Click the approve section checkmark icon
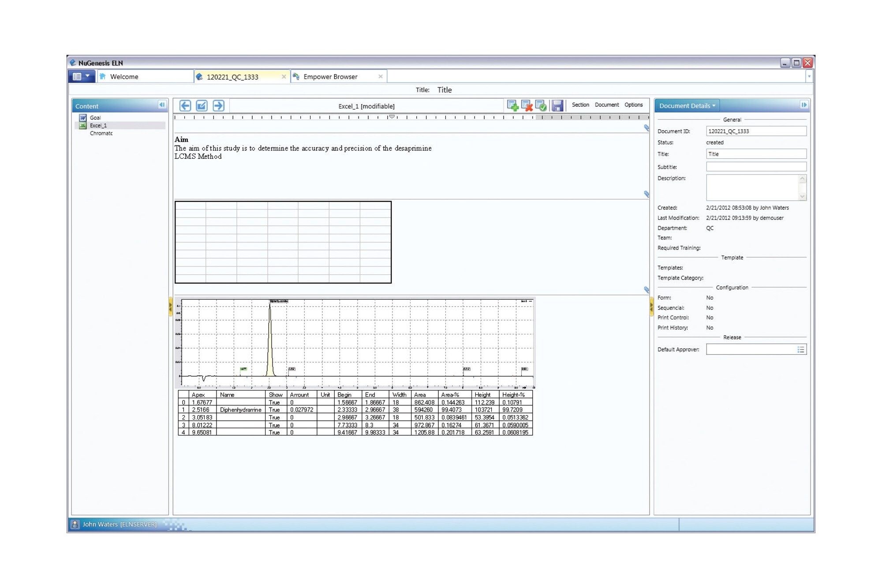Viewport: 882px width, 588px height. pos(541,105)
